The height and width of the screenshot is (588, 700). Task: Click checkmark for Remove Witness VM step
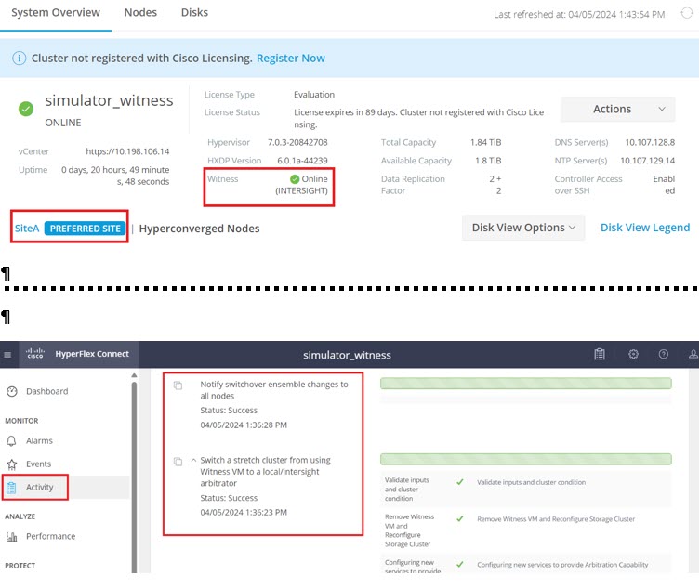point(460,519)
